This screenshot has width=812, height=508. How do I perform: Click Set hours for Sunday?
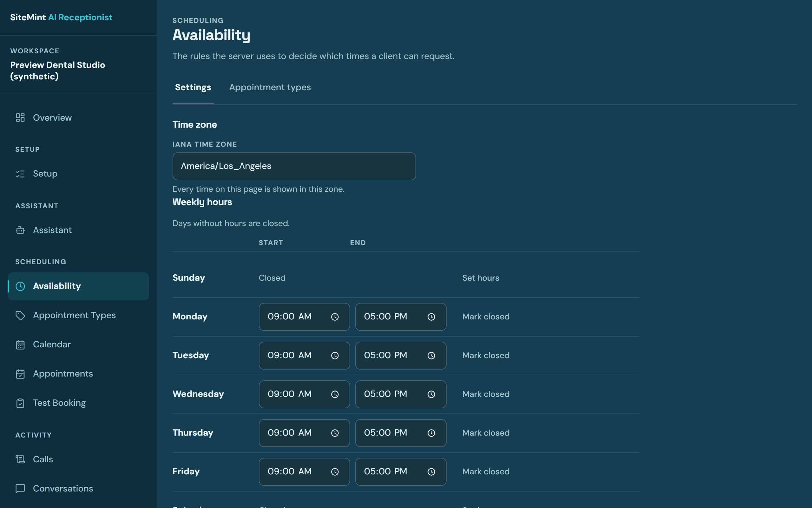tap(481, 278)
